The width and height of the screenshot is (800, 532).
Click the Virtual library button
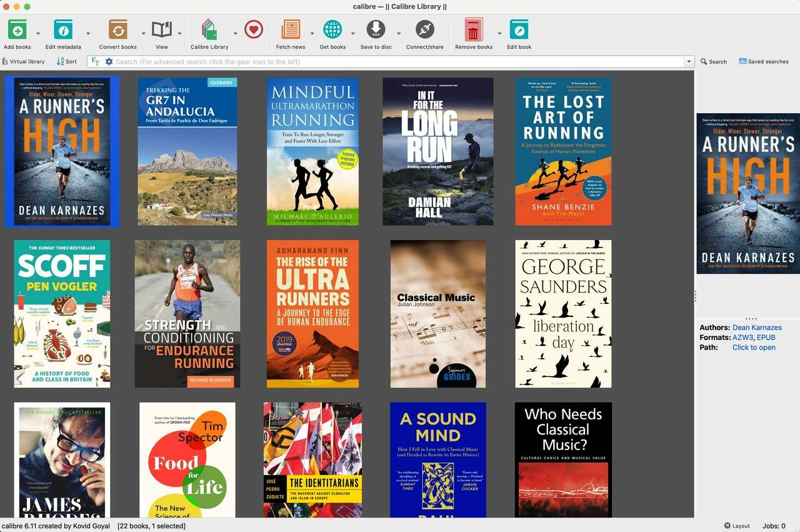point(24,61)
